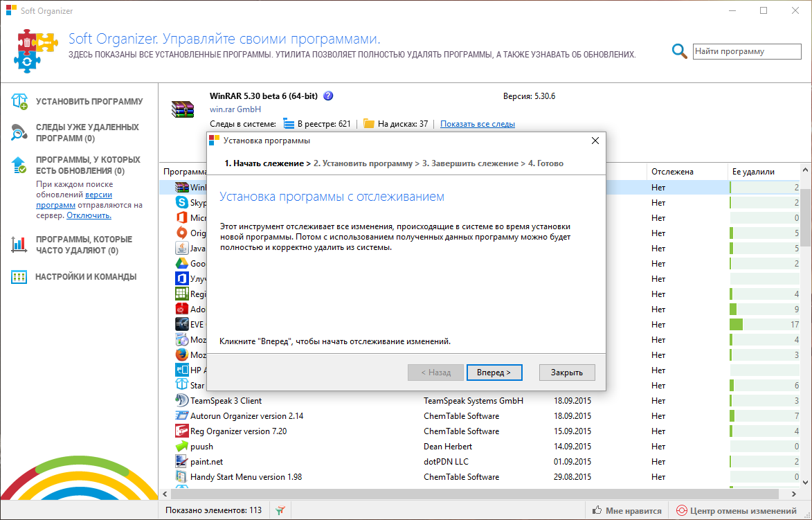Click the Мне нравится label

point(633,511)
